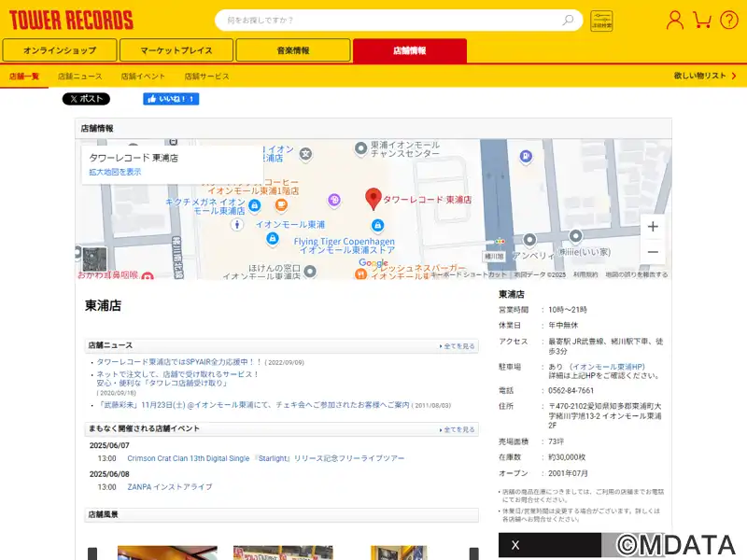Image resolution: width=747 pixels, height=560 pixels.
Task: View all 店舗イベント via 全てを見る
Action: tap(457, 429)
